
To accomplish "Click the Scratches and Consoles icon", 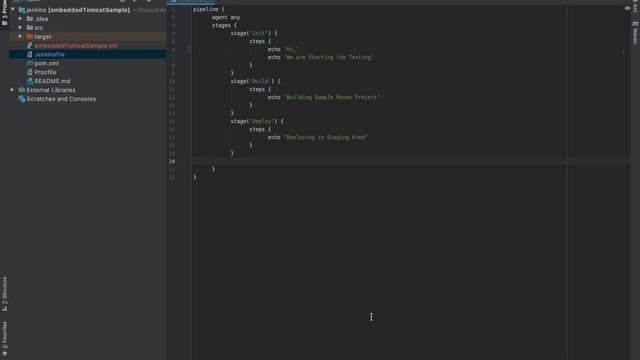I will point(22,99).
